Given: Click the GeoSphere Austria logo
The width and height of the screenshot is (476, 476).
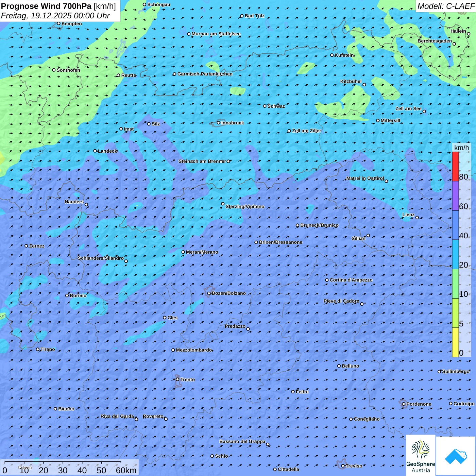Looking at the screenshot, I should (x=421, y=456).
